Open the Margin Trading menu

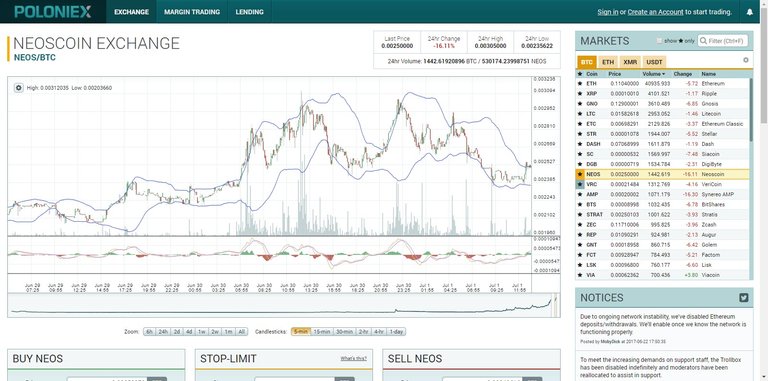click(192, 12)
